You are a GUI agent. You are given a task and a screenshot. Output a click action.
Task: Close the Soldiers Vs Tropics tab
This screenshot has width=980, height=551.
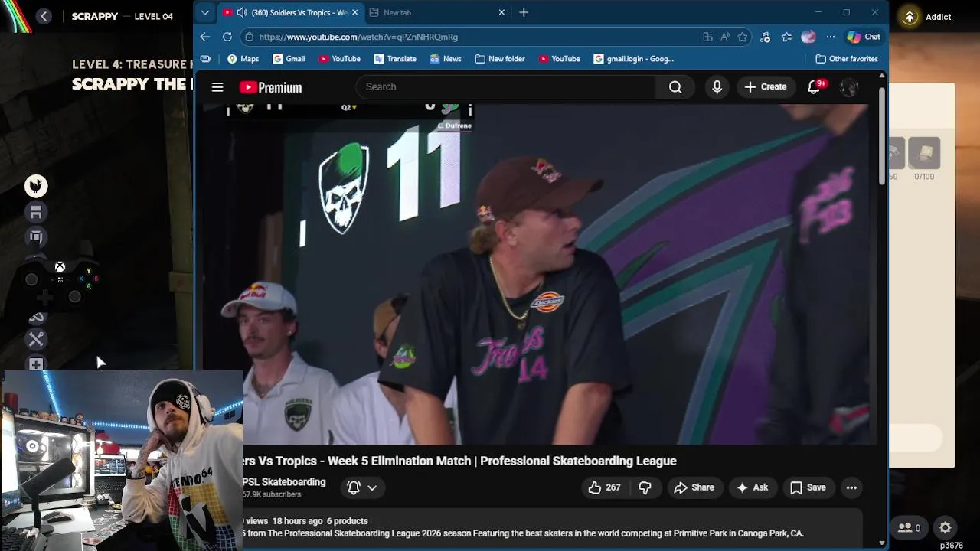(354, 12)
